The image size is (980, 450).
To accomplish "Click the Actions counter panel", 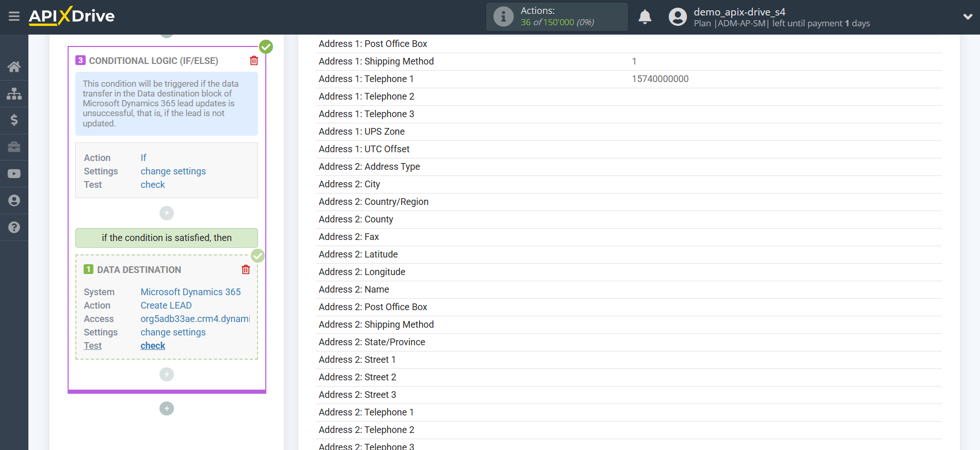I will tap(557, 17).
